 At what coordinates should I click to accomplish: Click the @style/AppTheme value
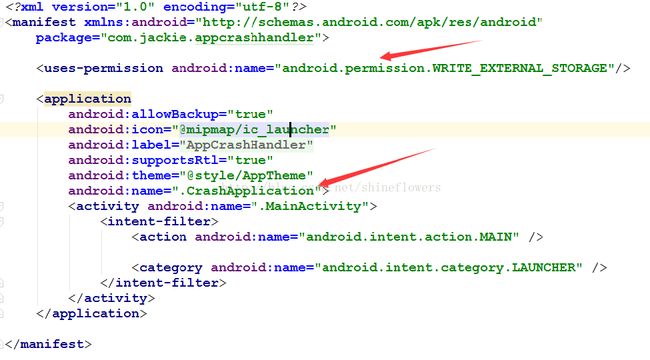(246, 175)
